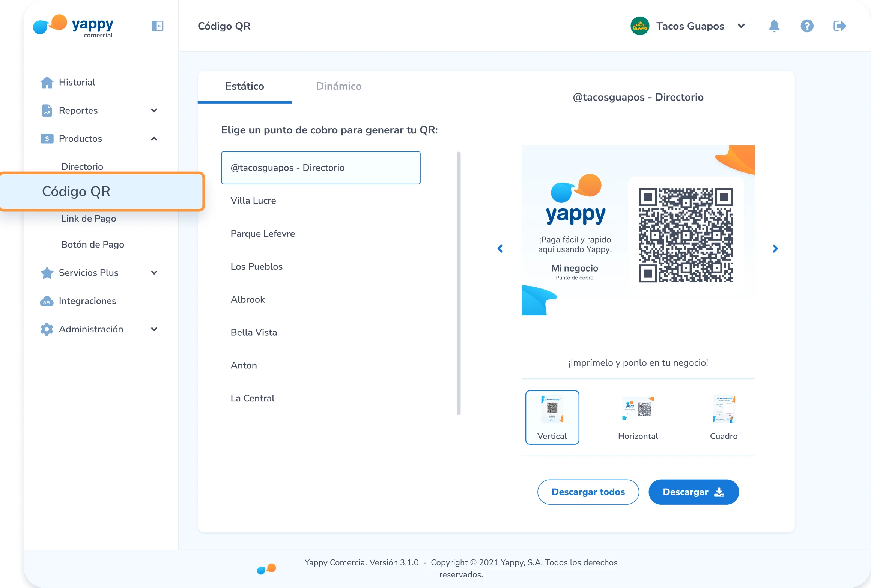Click the small yappy logo in footer
The width and height of the screenshot is (871, 588).
click(266, 569)
